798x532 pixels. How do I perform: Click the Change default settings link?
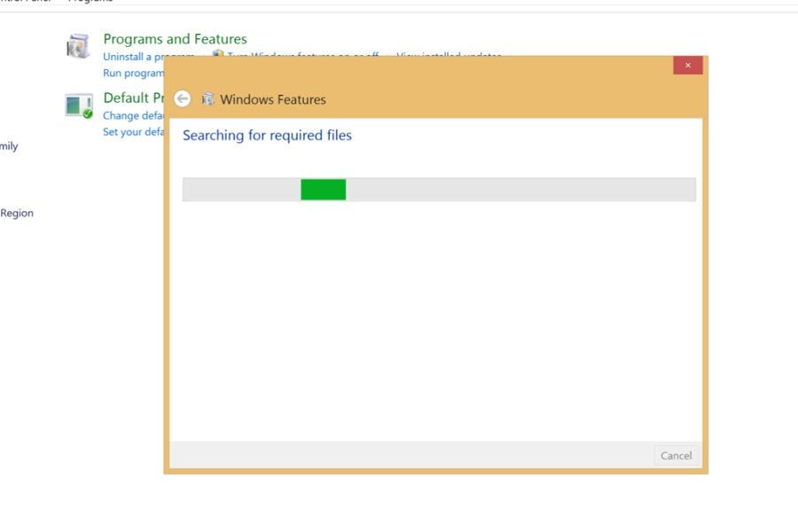tap(133, 115)
